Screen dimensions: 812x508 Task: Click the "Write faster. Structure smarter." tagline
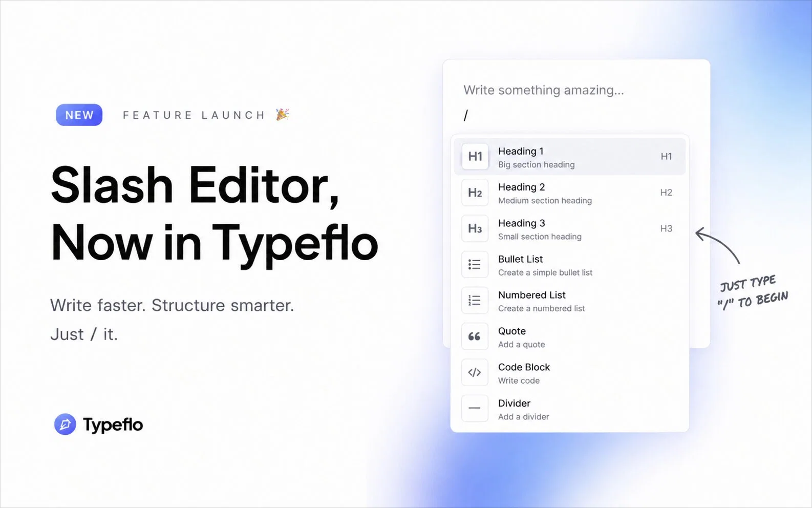tap(172, 305)
